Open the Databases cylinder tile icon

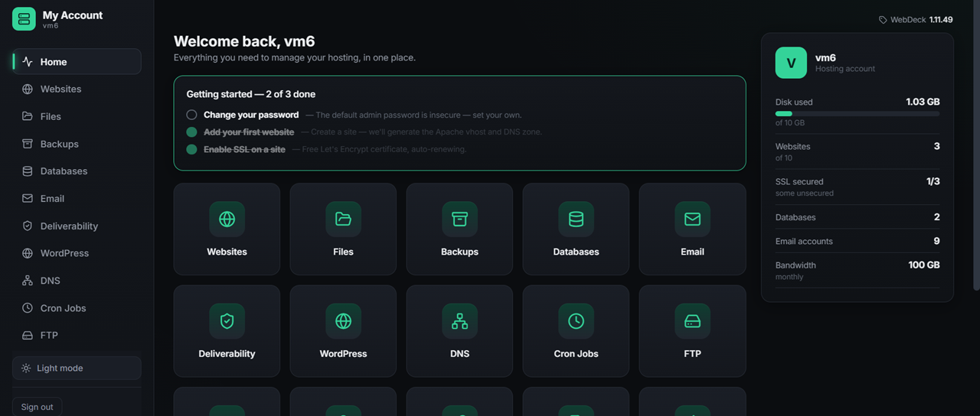coord(576,219)
